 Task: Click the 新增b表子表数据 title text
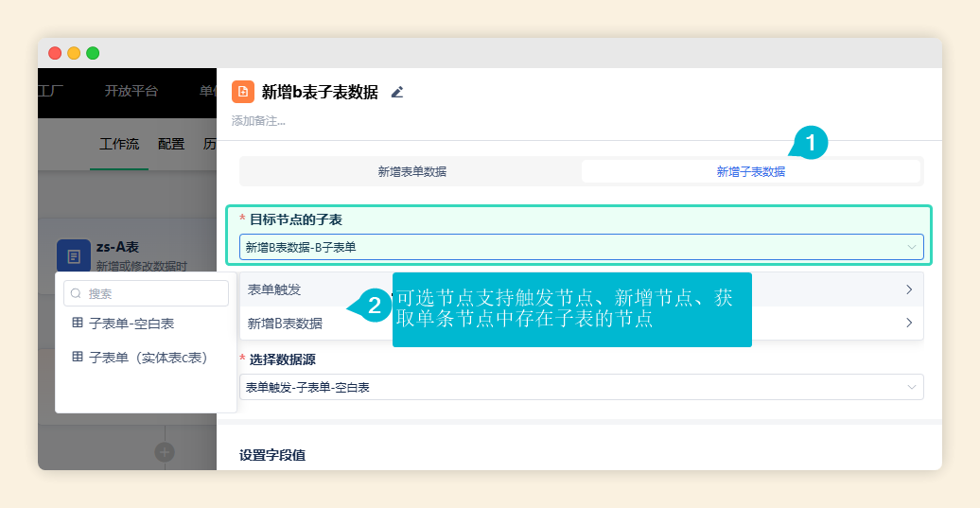click(x=320, y=93)
